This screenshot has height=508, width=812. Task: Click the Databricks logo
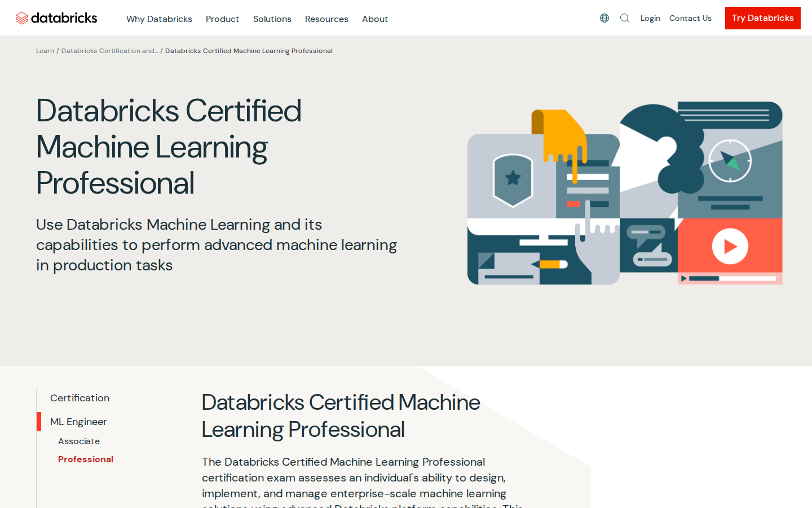point(56,18)
